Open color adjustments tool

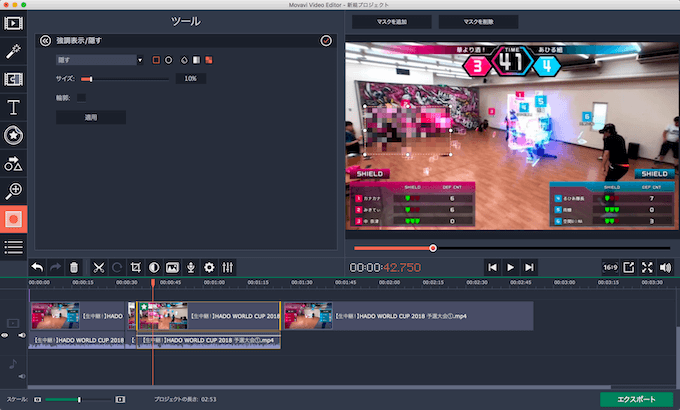[x=154, y=267]
